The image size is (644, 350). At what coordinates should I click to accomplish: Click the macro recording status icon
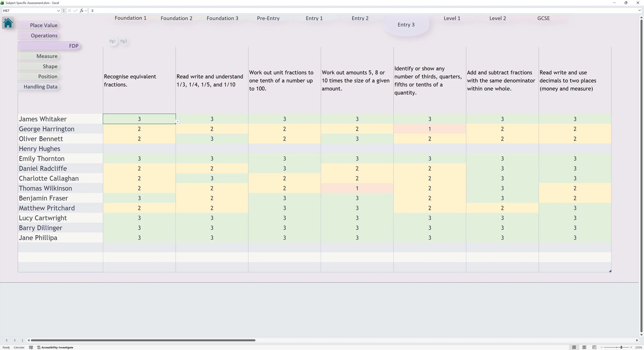pos(31,347)
